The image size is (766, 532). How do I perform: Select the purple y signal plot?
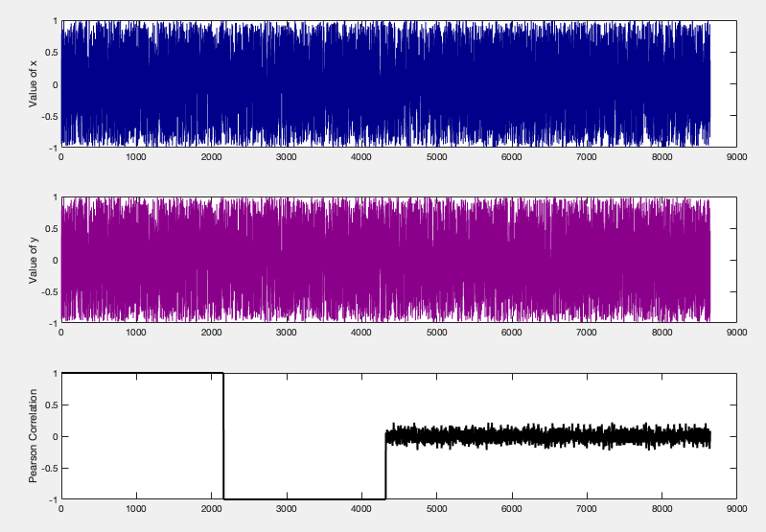click(x=385, y=260)
